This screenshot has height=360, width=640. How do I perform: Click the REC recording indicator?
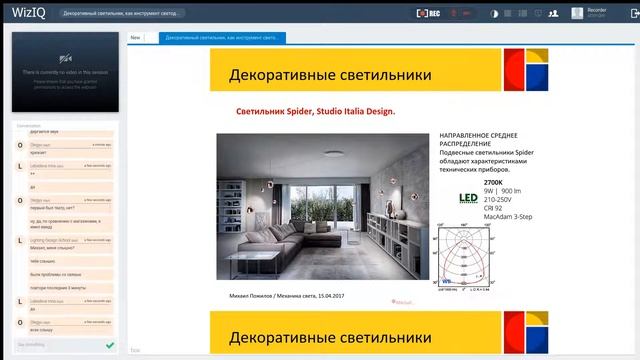click(x=428, y=13)
